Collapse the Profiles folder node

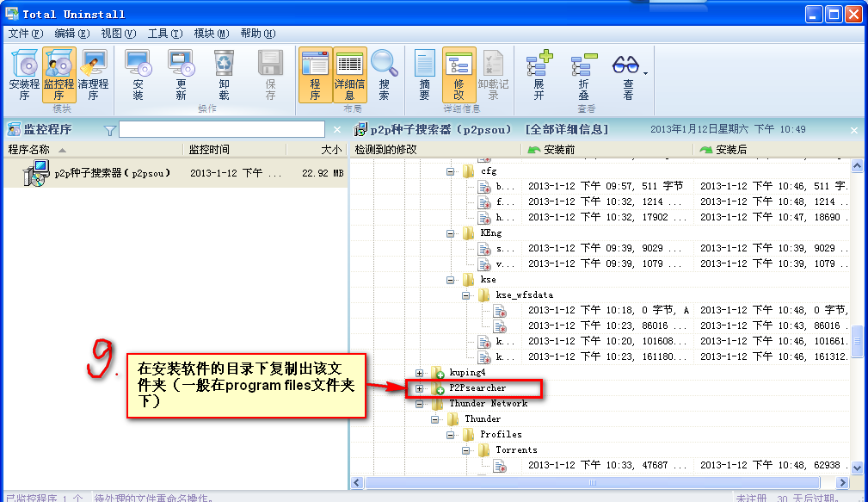click(x=450, y=436)
